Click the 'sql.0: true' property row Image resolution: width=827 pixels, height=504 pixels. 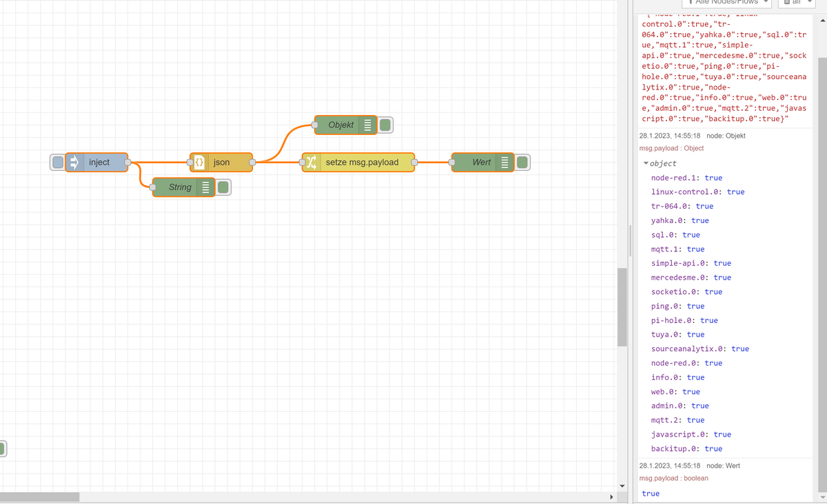click(x=675, y=235)
